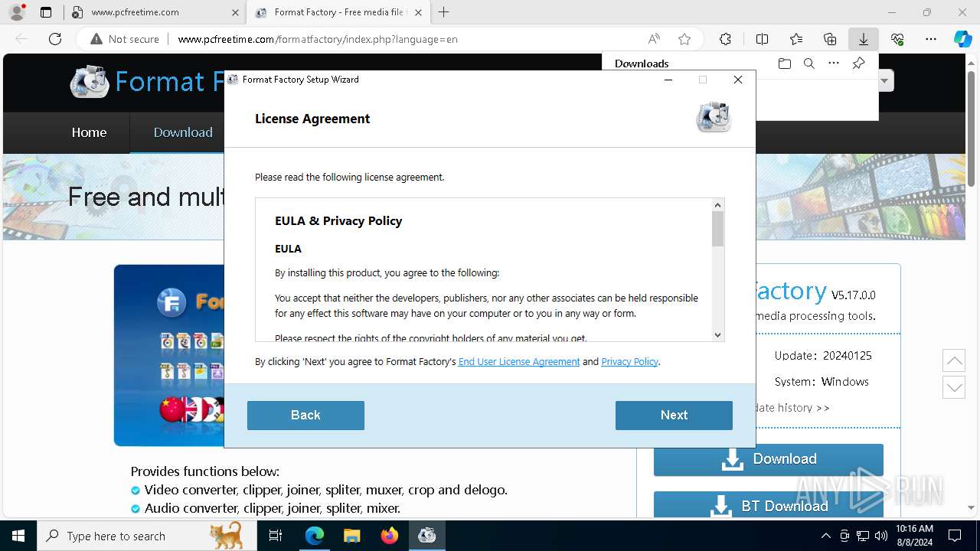Open more options in Downloads panel
The width and height of the screenshot is (980, 551).
click(x=834, y=64)
